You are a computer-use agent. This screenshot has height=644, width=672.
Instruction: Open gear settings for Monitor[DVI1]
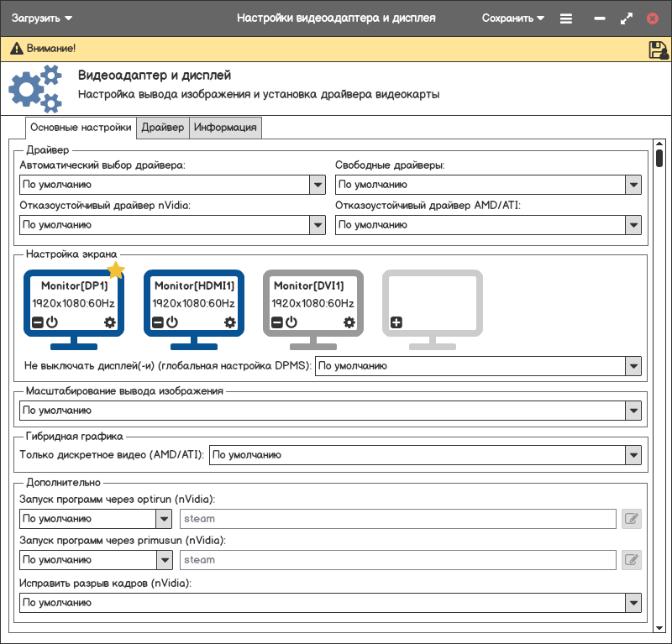coord(349,322)
